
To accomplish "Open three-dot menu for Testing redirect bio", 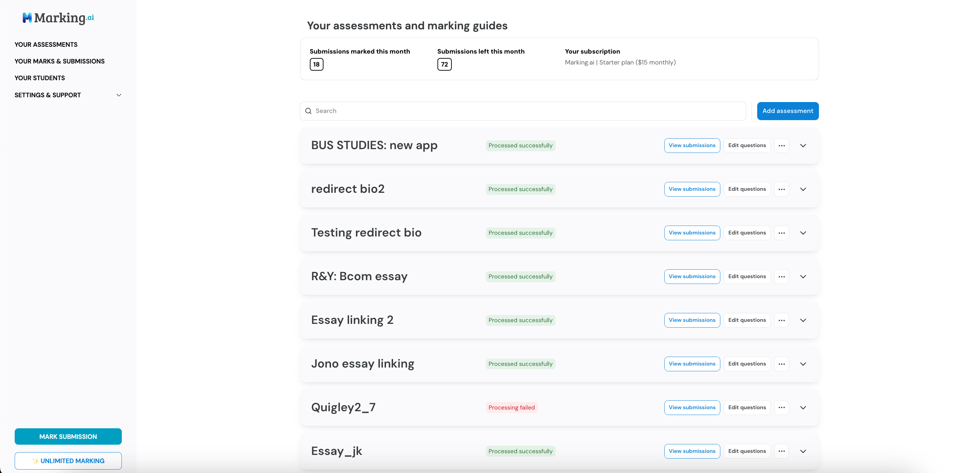I will 781,233.
